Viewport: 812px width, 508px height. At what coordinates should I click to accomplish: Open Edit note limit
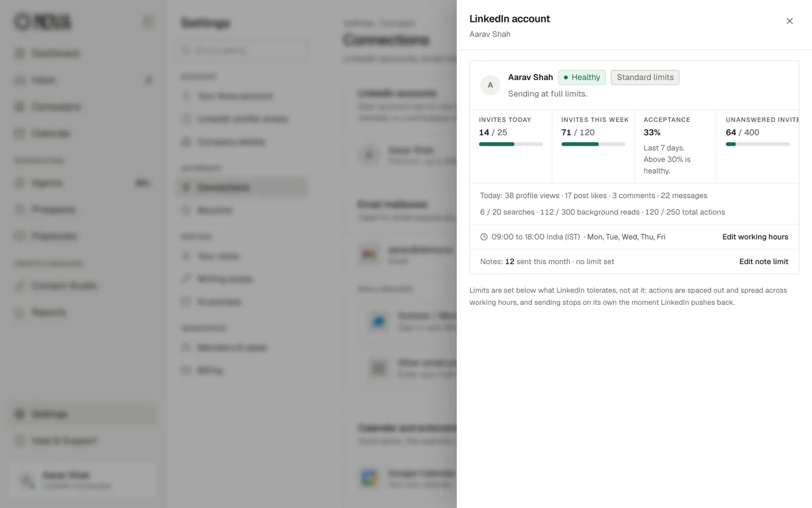(x=764, y=262)
